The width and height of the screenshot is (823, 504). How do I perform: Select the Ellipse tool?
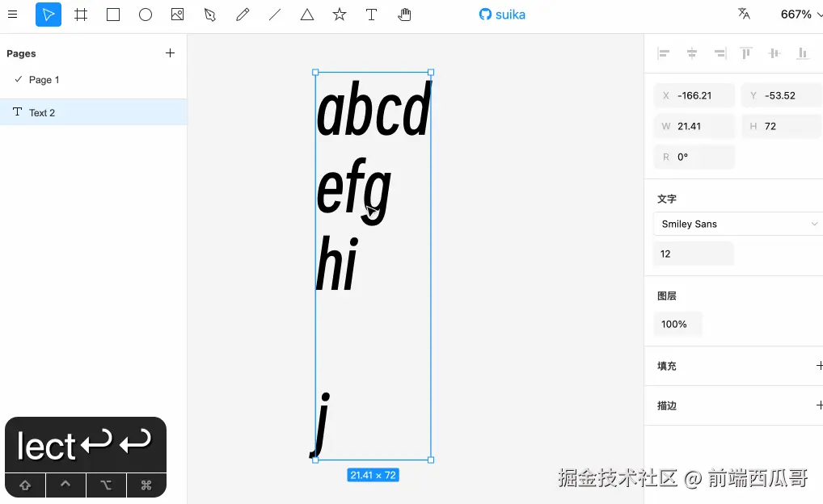pyautogui.click(x=146, y=15)
